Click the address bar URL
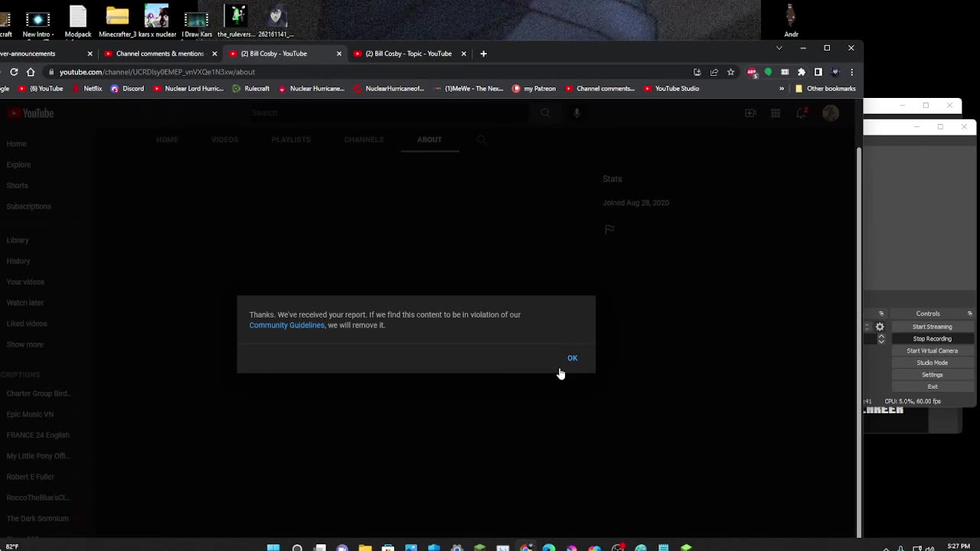Viewport: 980px width, 551px height. tap(157, 72)
